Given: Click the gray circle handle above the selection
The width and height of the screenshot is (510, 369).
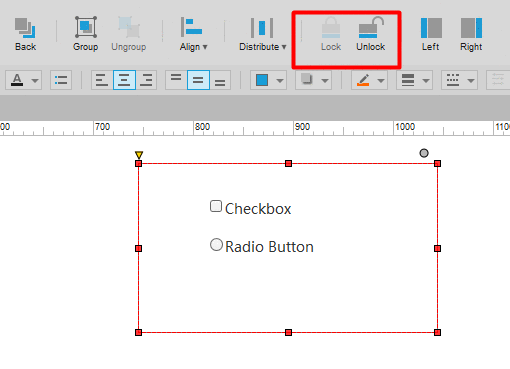Looking at the screenshot, I should point(424,153).
